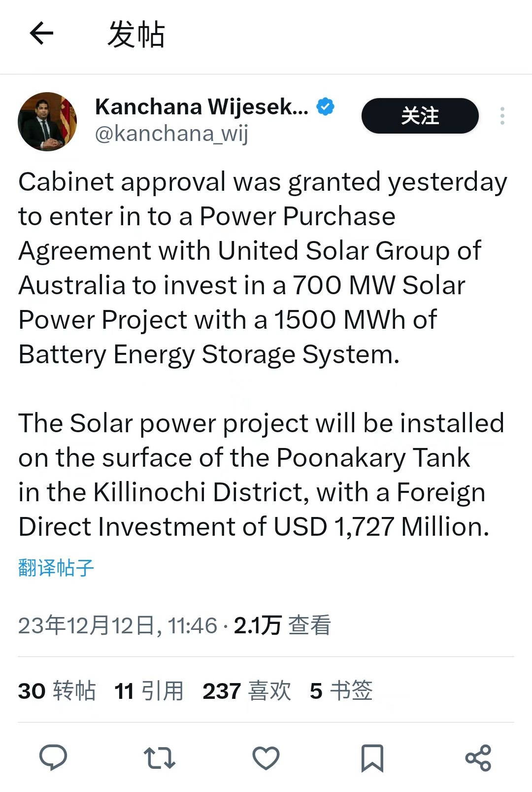Show the 30 转帖 reposts list
532x792 pixels.
(57, 690)
